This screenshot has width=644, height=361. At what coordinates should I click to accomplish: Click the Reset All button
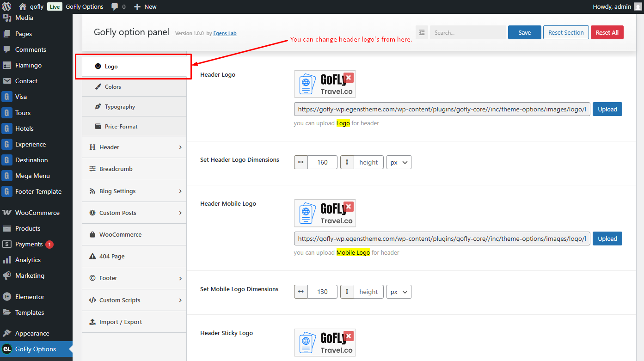click(x=607, y=32)
